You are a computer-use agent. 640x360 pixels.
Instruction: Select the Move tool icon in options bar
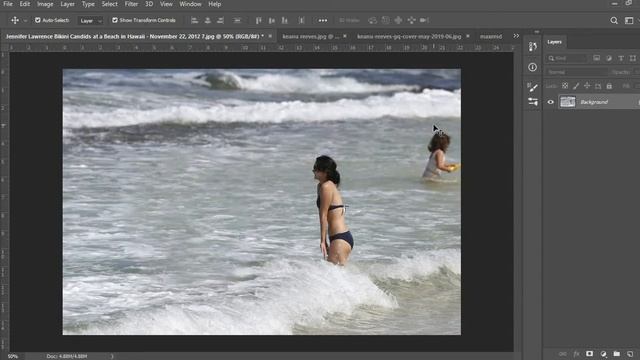point(15,20)
